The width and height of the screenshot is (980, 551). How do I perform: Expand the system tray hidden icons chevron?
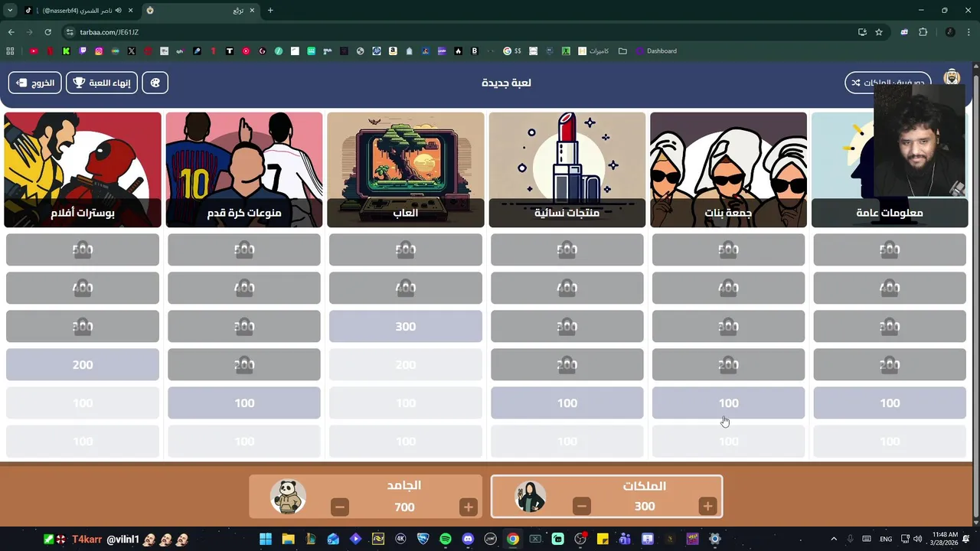(x=834, y=539)
